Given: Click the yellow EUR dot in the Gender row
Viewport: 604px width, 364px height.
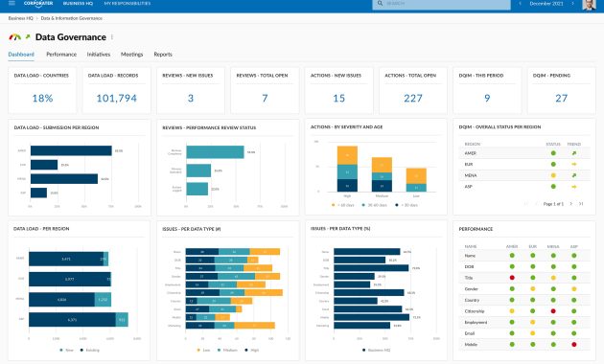Looking at the screenshot, I should (533, 289).
